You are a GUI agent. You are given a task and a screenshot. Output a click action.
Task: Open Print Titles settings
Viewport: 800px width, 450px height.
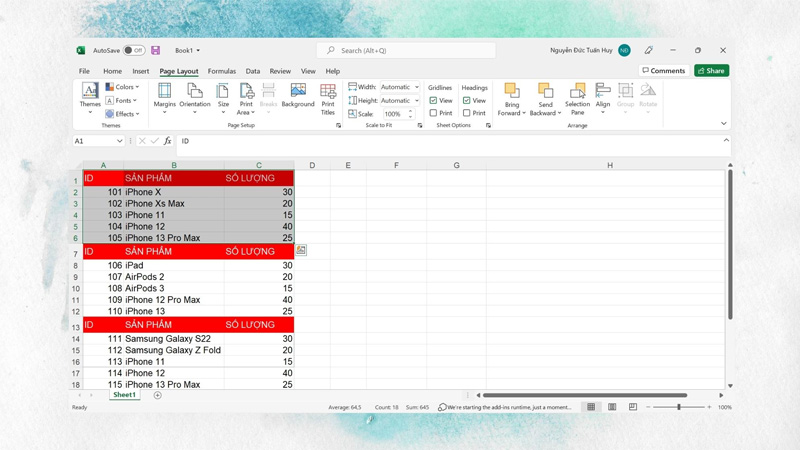click(x=328, y=98)
